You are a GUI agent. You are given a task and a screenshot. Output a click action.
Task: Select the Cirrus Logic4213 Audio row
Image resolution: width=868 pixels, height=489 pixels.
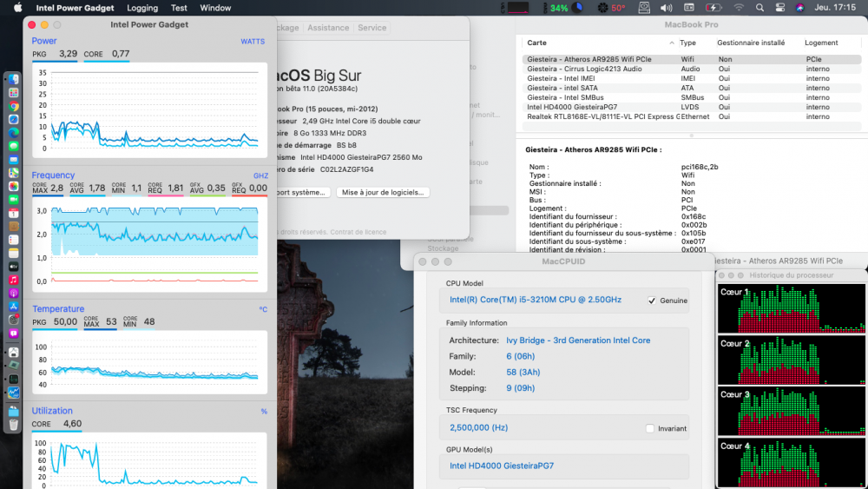click(x=692, y=69)
